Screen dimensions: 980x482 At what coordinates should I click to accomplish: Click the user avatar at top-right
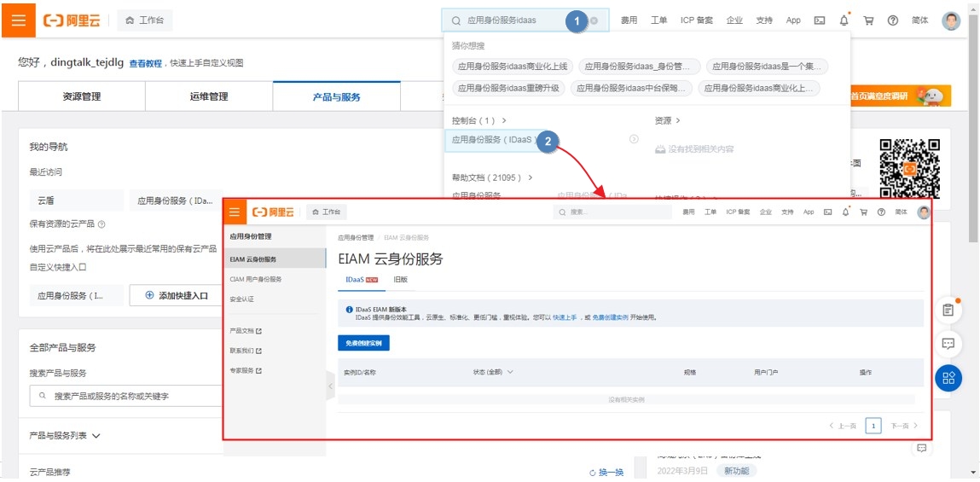pyautogui.click(x=951, y=20)
